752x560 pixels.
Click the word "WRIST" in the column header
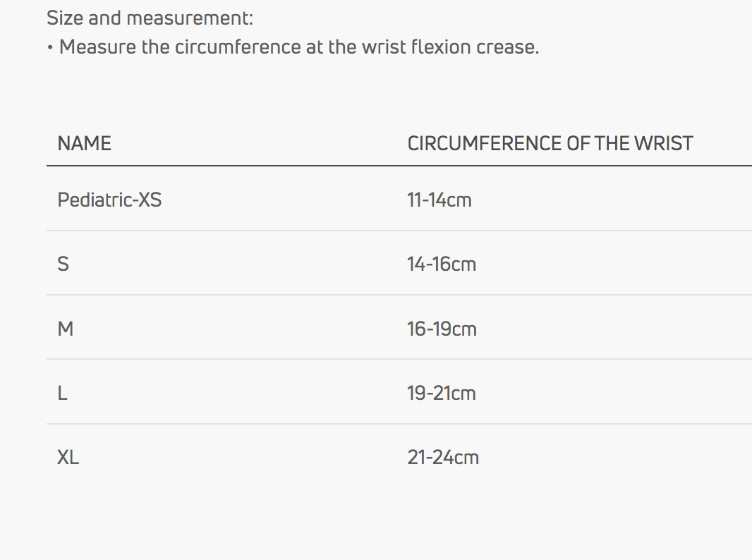pyautogui.click(x=662, y=144)
